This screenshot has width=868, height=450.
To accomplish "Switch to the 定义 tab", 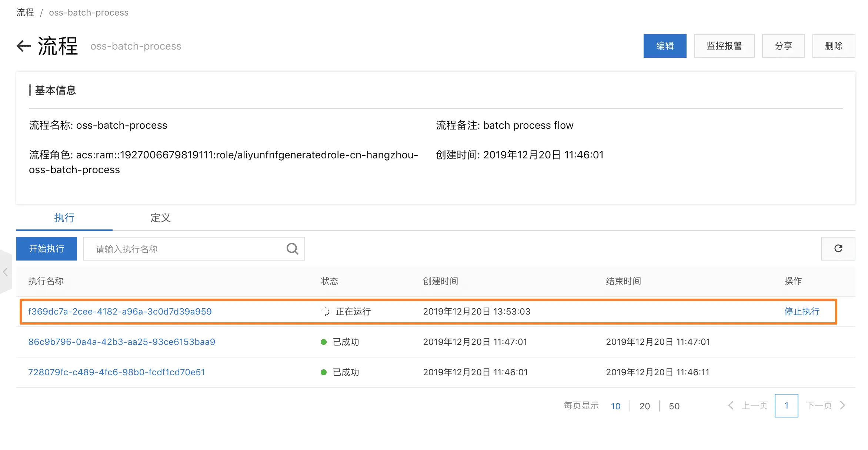I will coord(160,218).
